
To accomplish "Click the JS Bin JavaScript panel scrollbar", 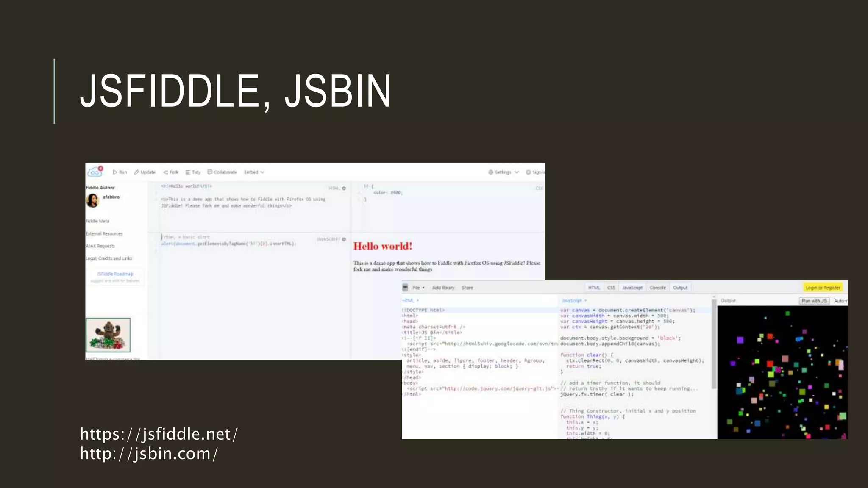I will [714, 343].
